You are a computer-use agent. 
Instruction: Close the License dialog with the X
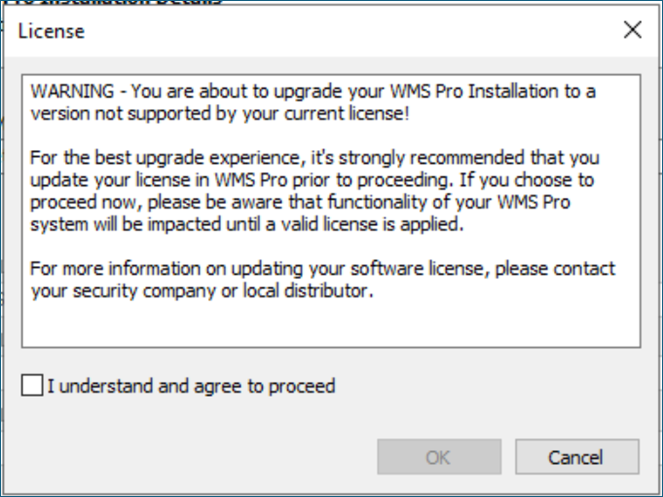click(633, 30)
